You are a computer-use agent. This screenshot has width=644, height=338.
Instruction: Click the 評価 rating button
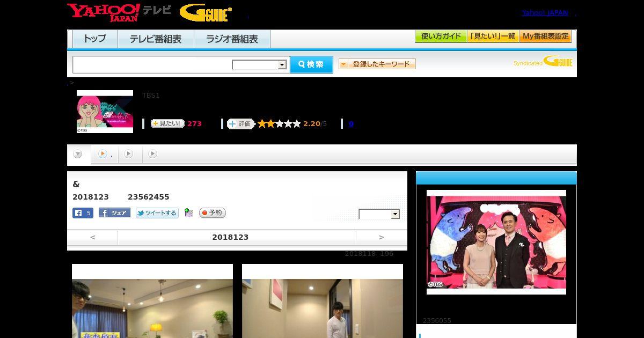(240, 124)
